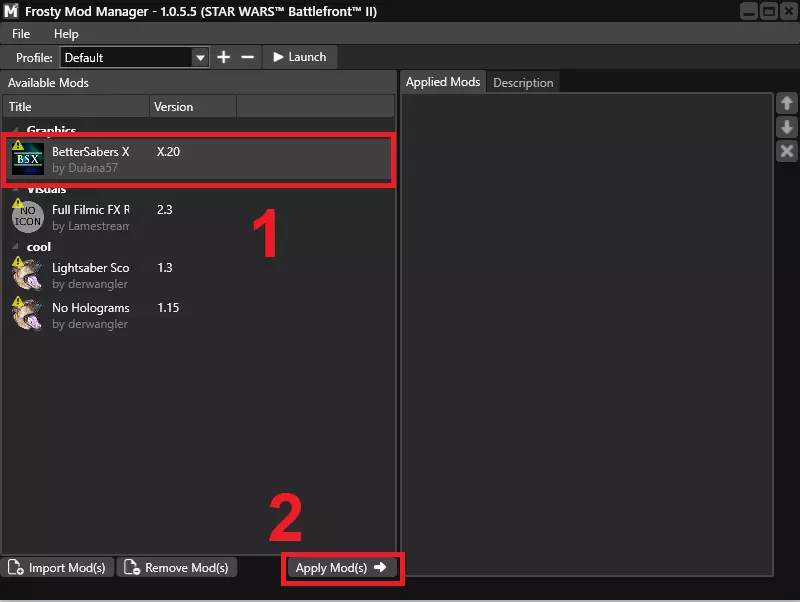Switch to the Description tab
The width and height of the screenshot is (800, 602).
coord(523,83)
